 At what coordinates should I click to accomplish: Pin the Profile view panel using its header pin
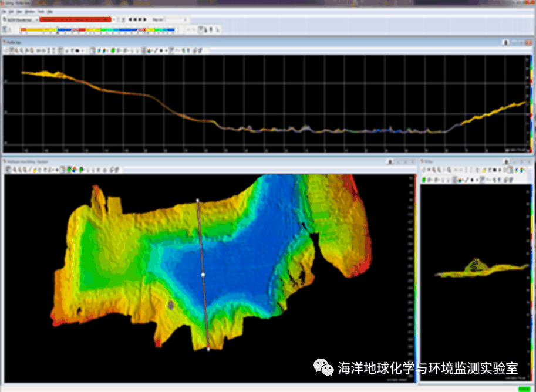click(505, 42)
